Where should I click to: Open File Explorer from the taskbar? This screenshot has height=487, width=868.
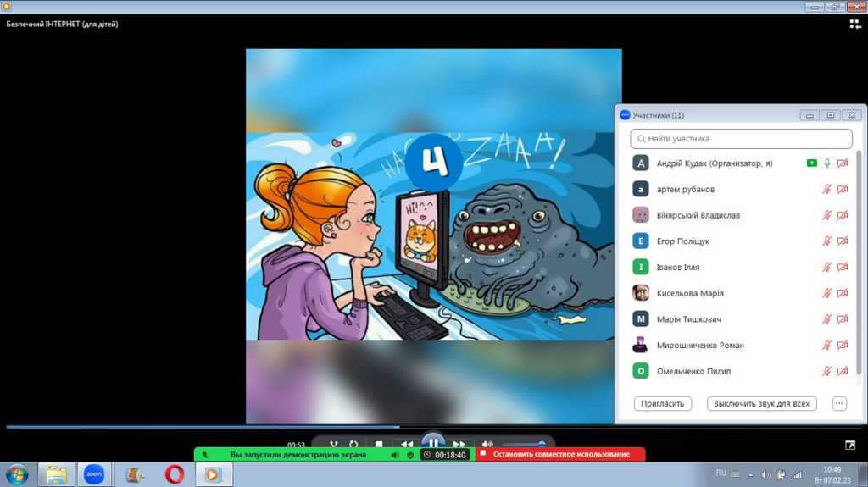(x=57, y=475)
